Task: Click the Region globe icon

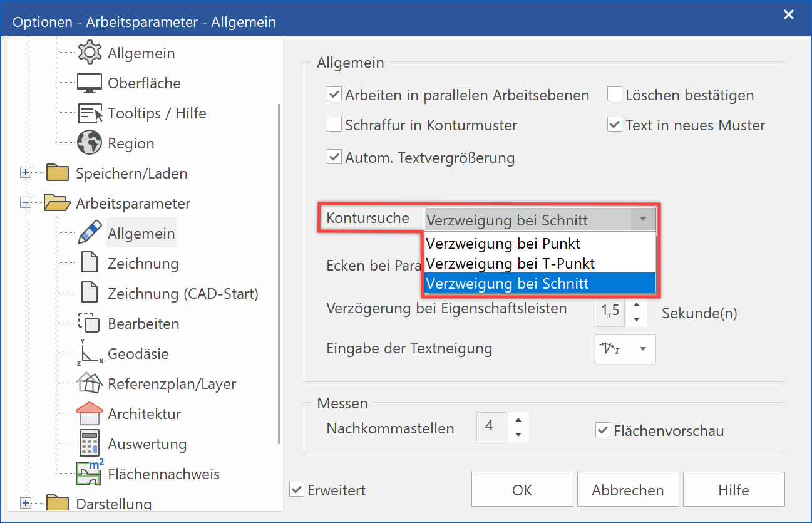Action: click(x=89, y=143)
